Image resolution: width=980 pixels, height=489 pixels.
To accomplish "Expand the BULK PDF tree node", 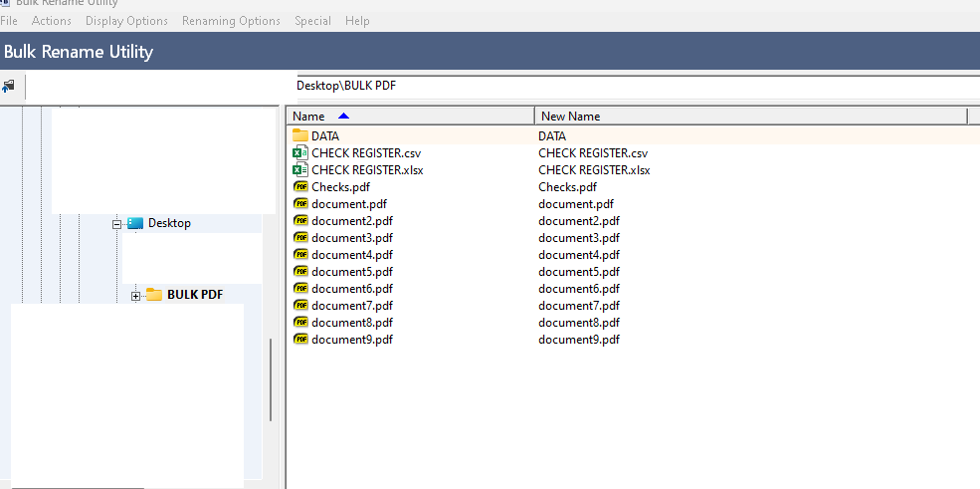I will [135, 296].
